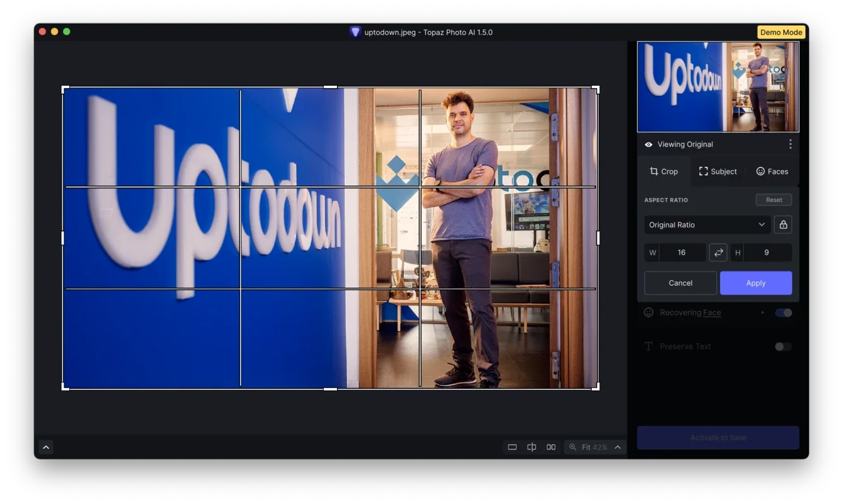Select side-by-side view layout icon
Image resolution: width=843 pixels, height=504 pixels.
tap(551, 447)
